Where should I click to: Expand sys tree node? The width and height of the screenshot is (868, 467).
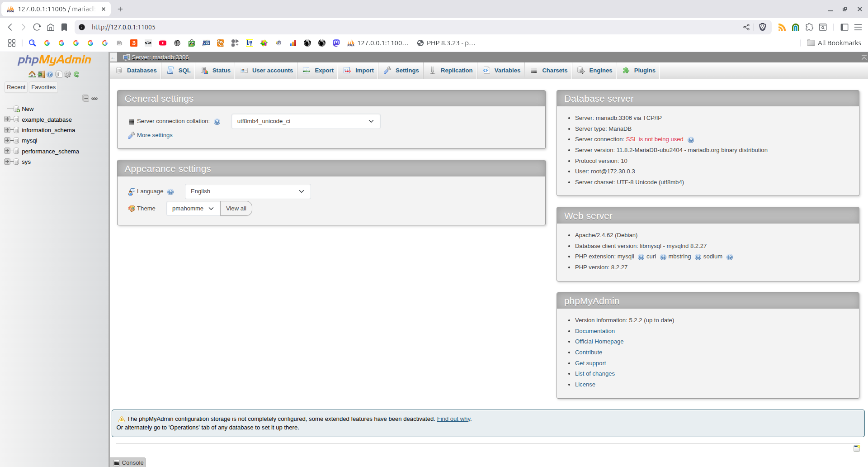coord(7,162)
